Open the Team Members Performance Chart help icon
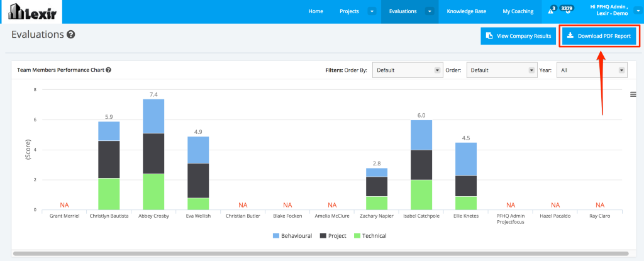 click(108, 70)
